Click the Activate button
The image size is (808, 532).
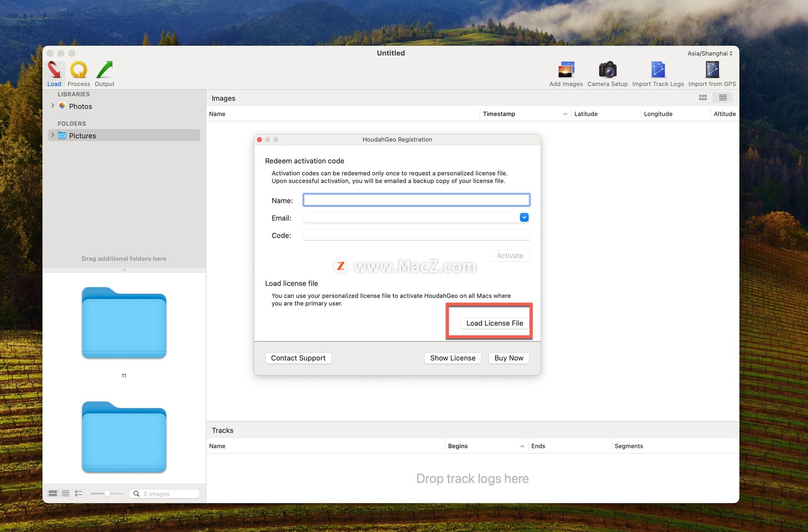click(x=510, y=256)
